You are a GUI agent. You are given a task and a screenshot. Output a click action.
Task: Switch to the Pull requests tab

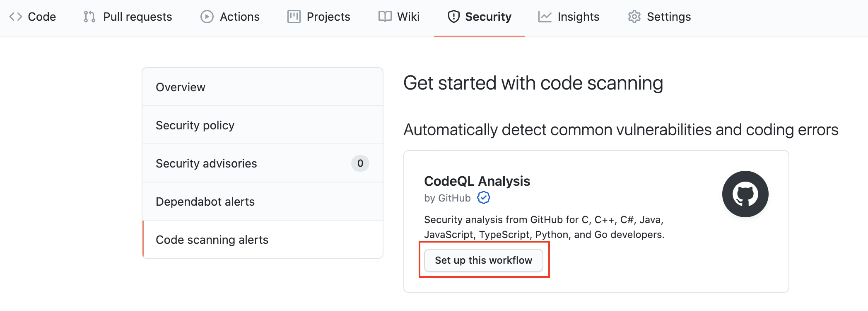pos(128,17)
